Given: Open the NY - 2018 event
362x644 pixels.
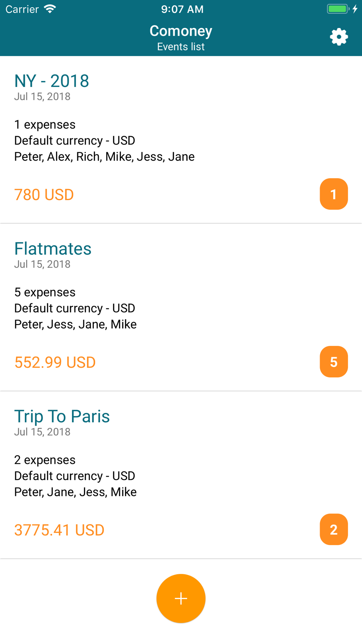Looking at the screenshot, I should pos(52,81).
